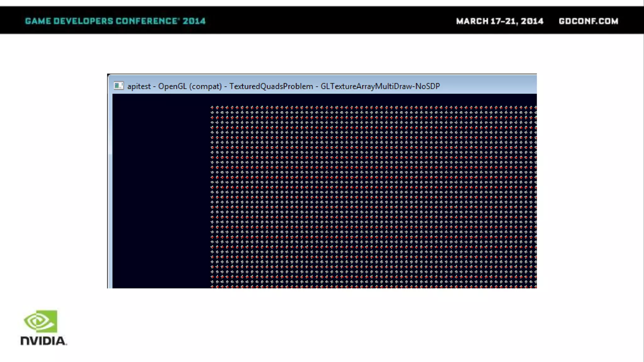
Task: Click first gray quad in second grid row
Action: click(x=212, y=113)
